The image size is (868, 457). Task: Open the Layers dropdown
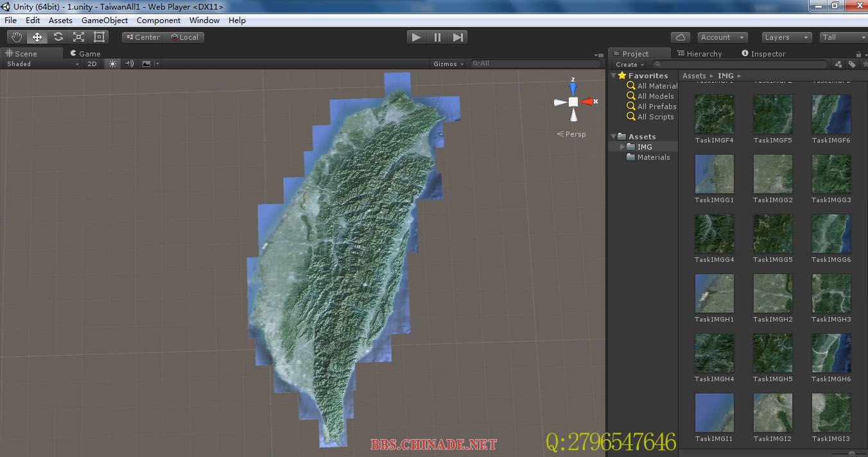point(786,37)
